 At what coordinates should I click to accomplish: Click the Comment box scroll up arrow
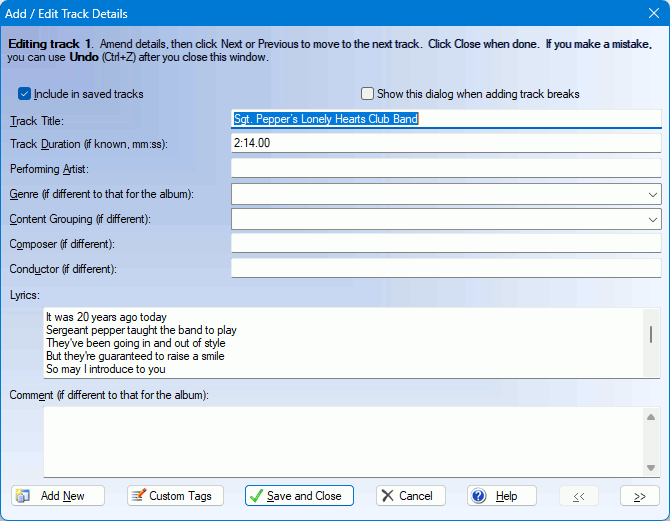tap(651, 417)
